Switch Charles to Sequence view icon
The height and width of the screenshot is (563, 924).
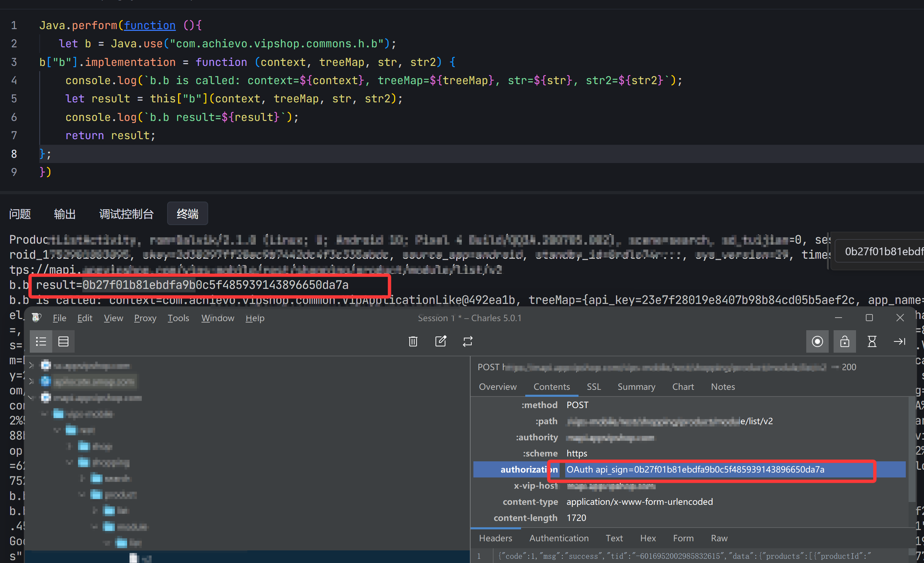(63, 341)
